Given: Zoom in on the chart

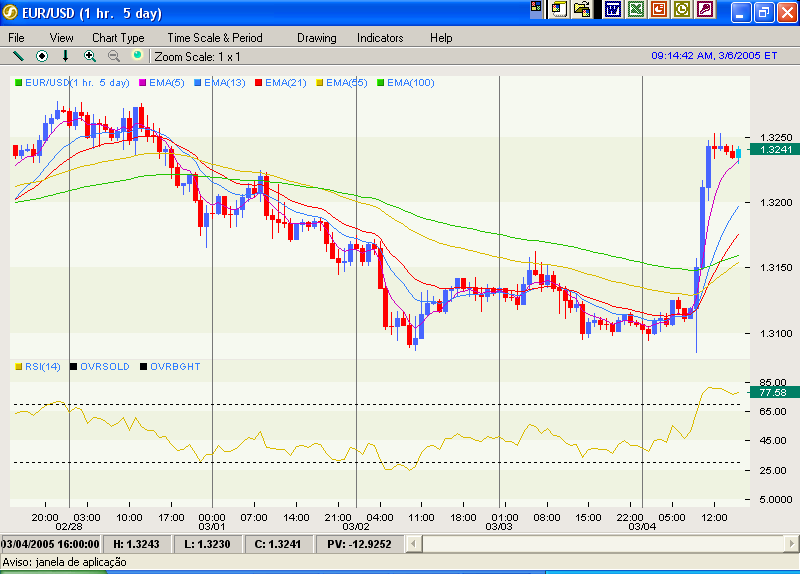Looking at the screenshot, I should pos(90,56).
